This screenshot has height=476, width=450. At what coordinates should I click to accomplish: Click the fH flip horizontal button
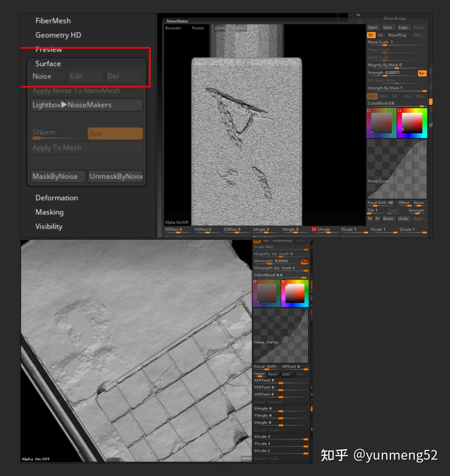[x=370, y=219]
